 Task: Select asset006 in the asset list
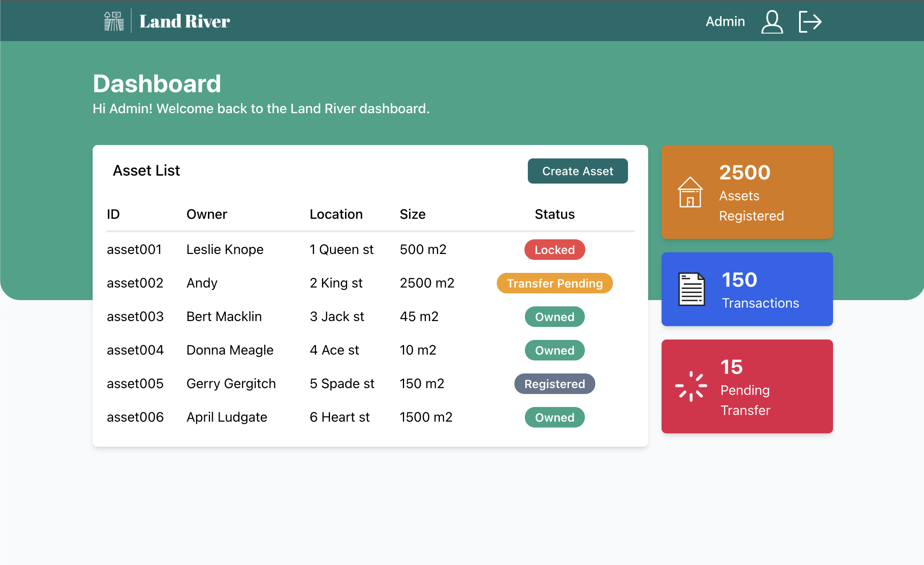(x=135, y=417)
